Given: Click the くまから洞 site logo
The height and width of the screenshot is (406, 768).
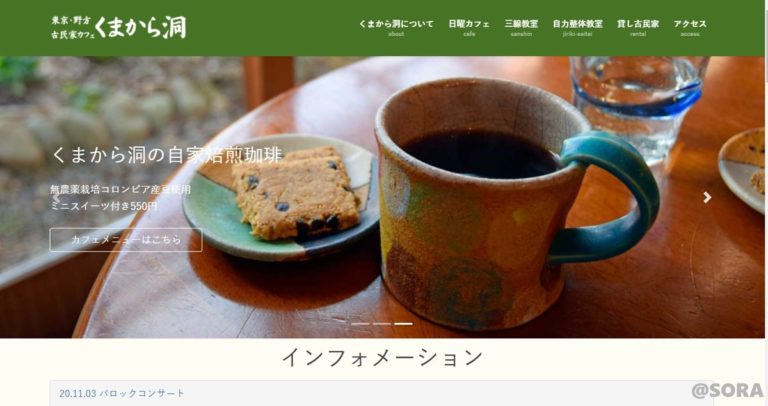Looking at the screenshot, I should pos(119,27).
